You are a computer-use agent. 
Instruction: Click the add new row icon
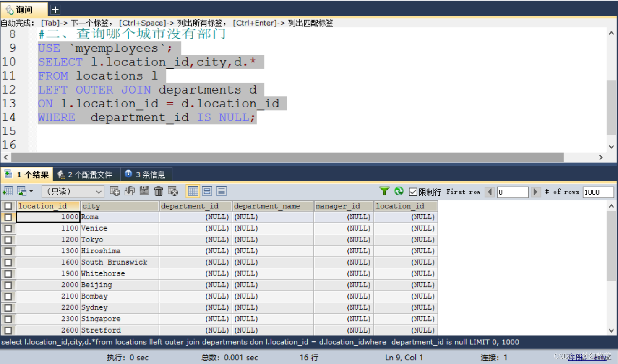[114, 192]
